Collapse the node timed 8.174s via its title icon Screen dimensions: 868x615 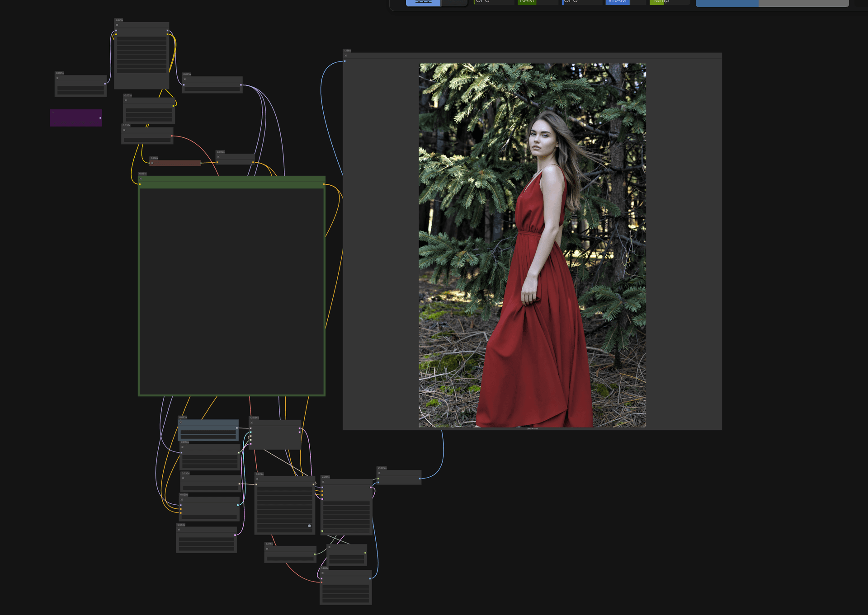click(267, 549)
